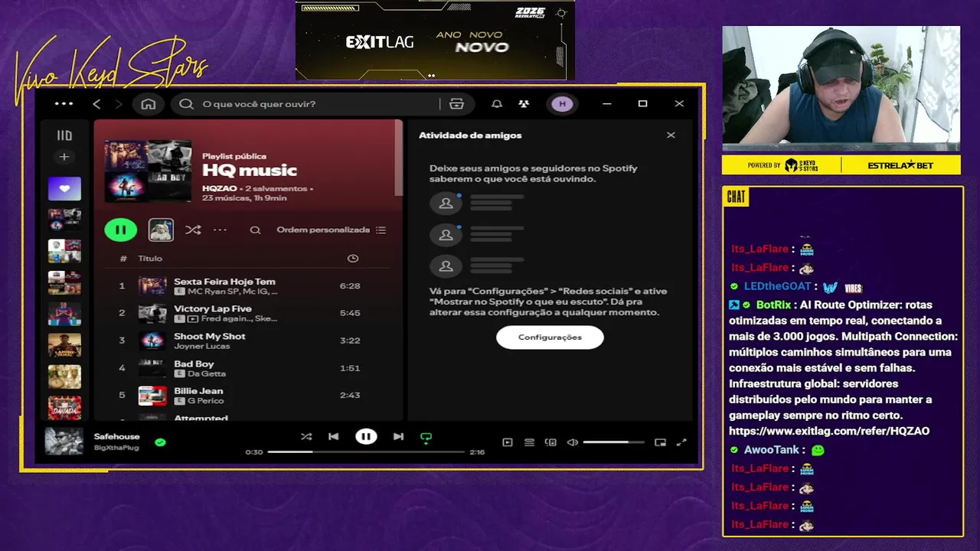
Task: Open 'HQZAO' profile link in playlist header
Action: 219,188
